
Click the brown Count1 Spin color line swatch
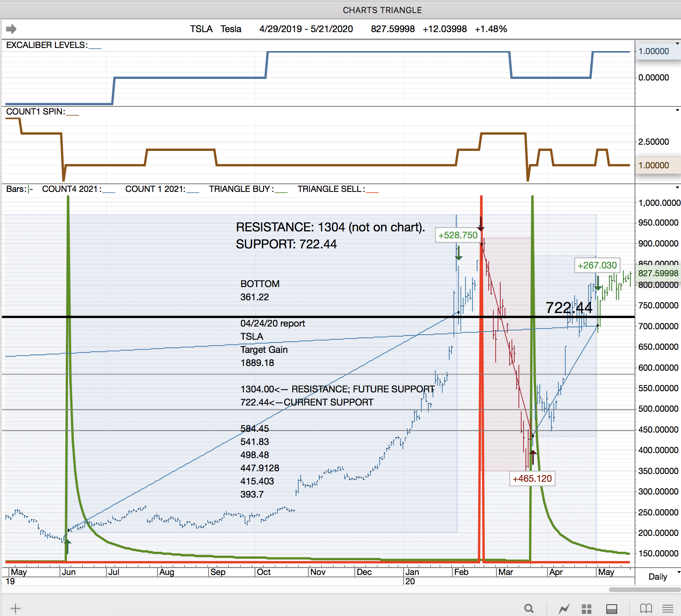[x=72, y=115]
